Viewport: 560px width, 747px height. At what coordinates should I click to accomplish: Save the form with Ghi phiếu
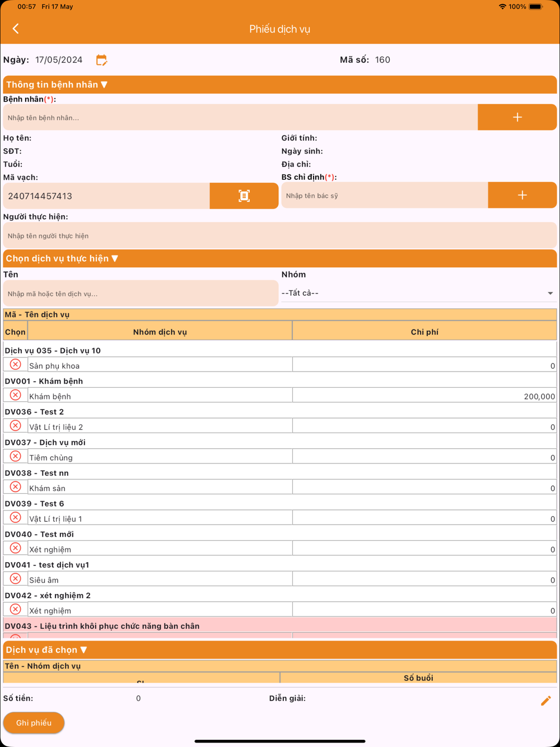point(34,723)
